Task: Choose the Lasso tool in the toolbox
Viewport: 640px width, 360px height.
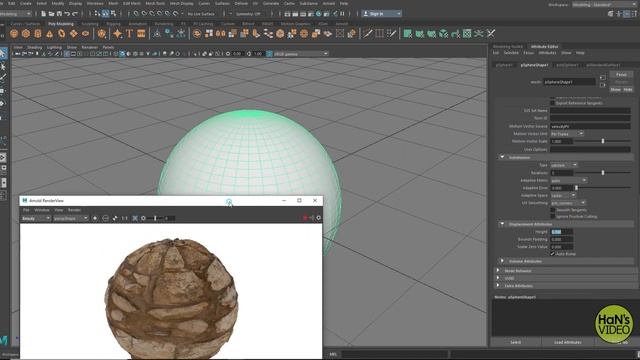Action: tap(3, 66)
